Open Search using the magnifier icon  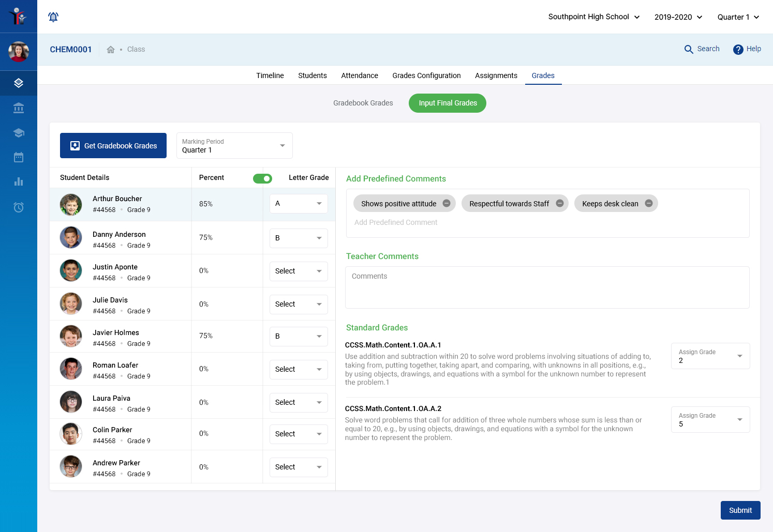[x=689, y=49]
